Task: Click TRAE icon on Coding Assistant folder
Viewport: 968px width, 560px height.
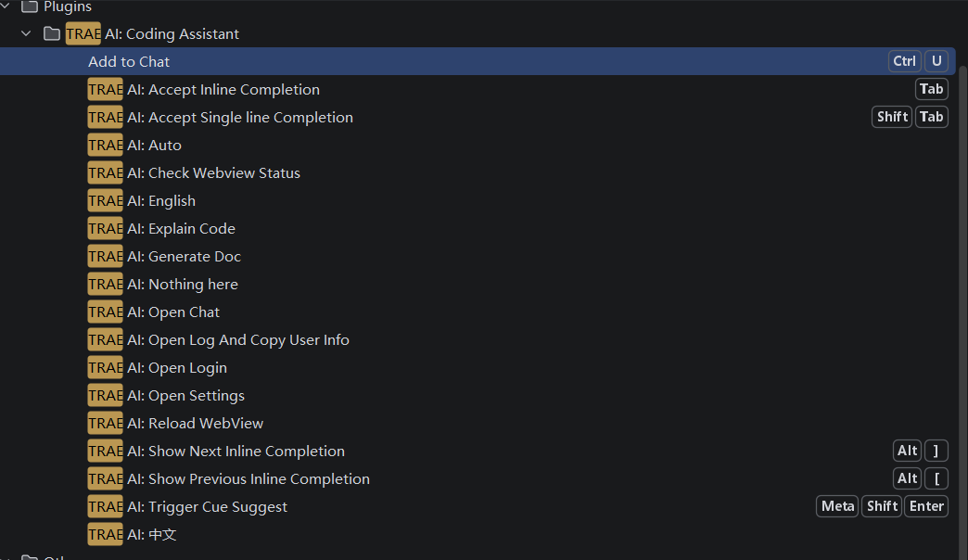Action: click(83, 33)
